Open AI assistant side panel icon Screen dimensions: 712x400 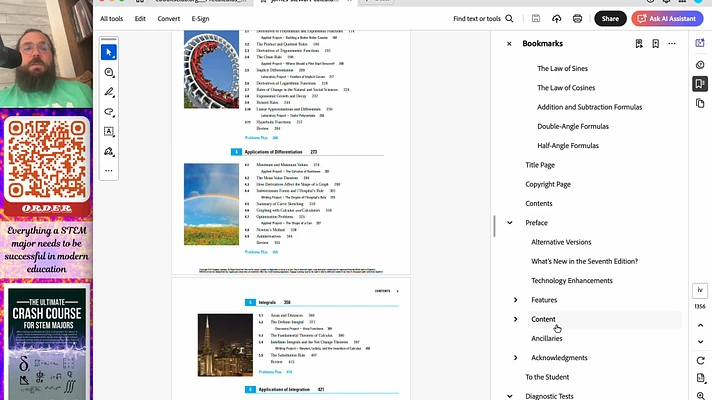pyautogui.click(x=700, y=43)
